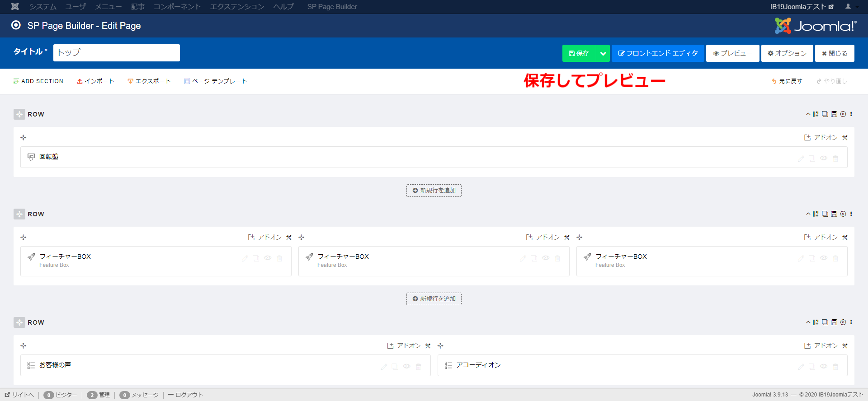Viewport: 868px width, 401px height.
Task: Save the first row using the floppy icon
Action: click(834, 114)
